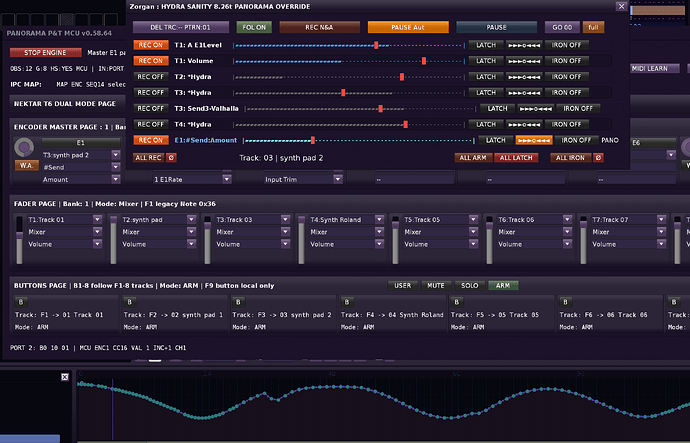Toggle the FOL ON button
690x443 pixels.
click(x=254, y=27)
